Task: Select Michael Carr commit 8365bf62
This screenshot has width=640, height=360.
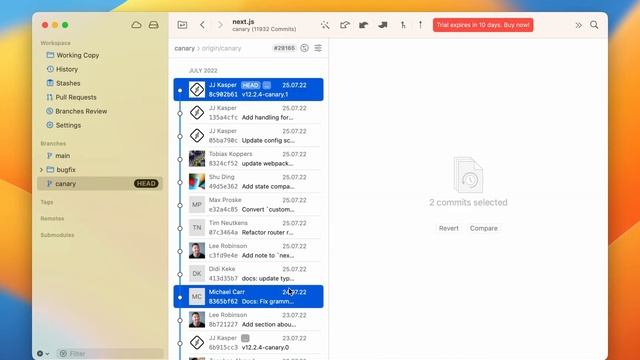Action: point(249,296)
